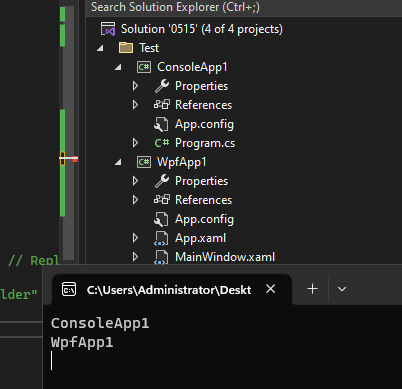Click the Test solution folder icon
This screenshot has width=402, height=389.
point(126,48)
